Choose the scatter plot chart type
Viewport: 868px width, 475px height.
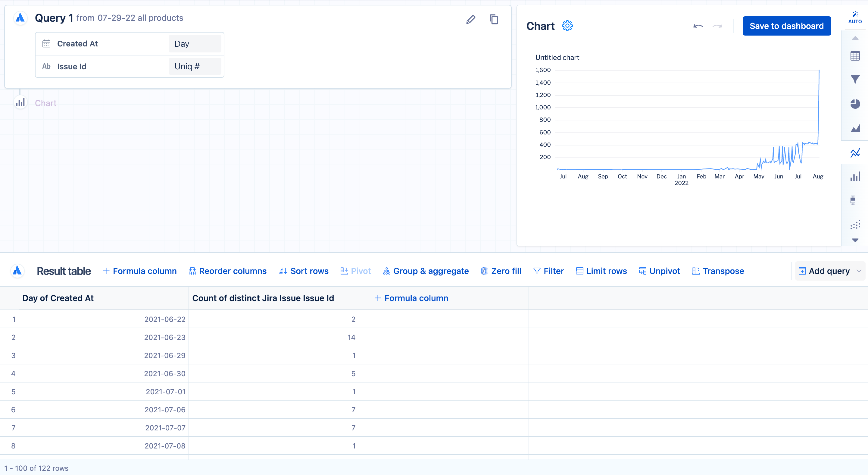855,225
